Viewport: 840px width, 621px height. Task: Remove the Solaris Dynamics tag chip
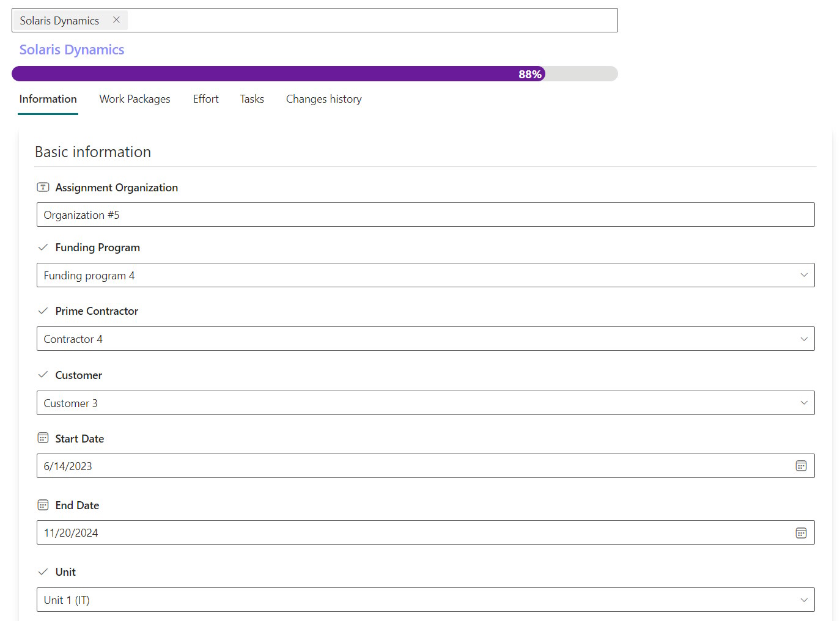[x=116, y=20]
